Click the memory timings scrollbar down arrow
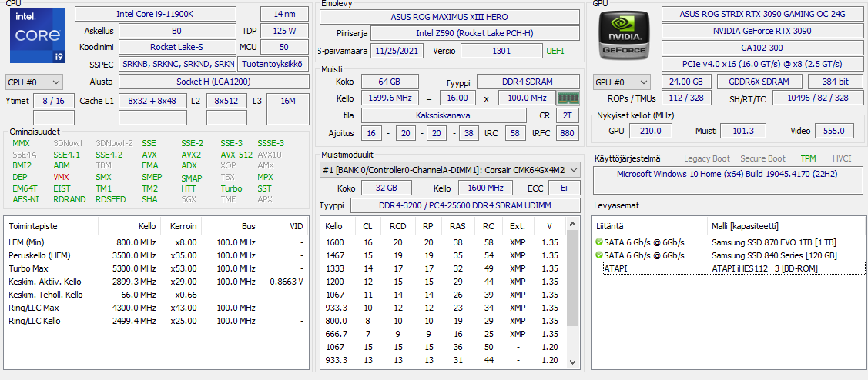Viewport: 868px width, 380px height. [573, 363]
